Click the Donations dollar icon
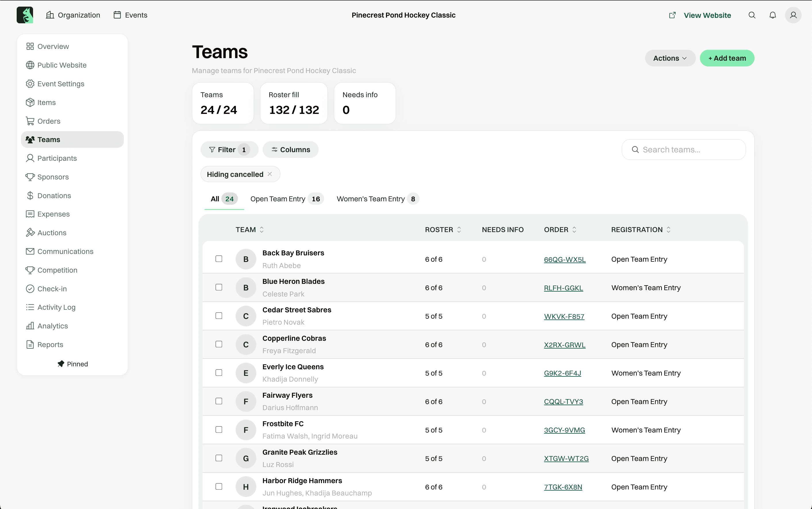The width and height of the screenshot is (812, 509). pyautogui.click(x=30, y=196)
